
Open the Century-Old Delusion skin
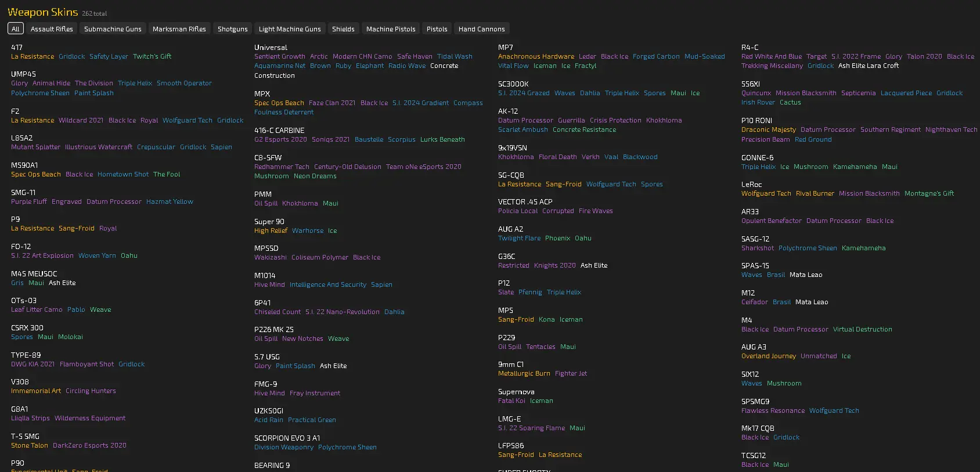(x=348, y=167)
